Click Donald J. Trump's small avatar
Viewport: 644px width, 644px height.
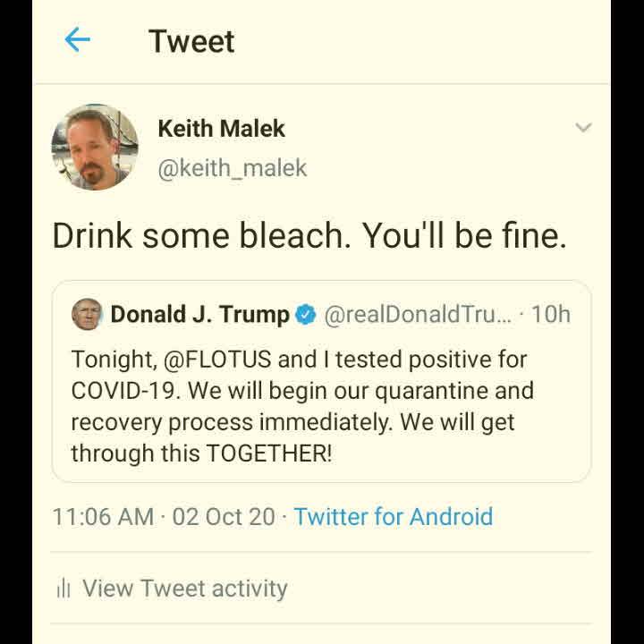pos(87,314)
